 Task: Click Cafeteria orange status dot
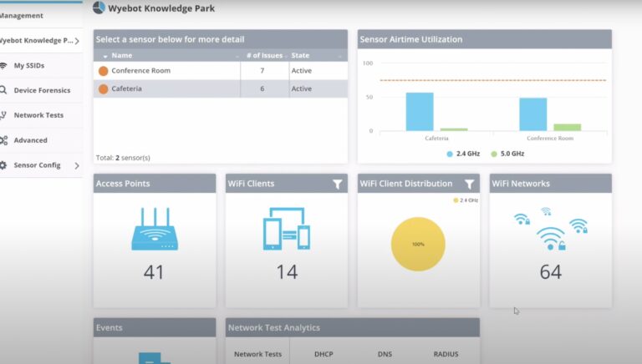point(103,88)
